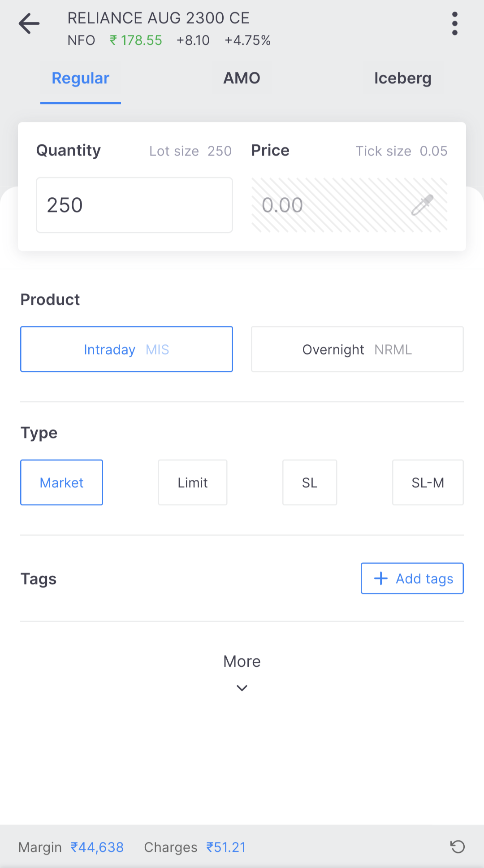The height and width of the screenshot is (868, 484).
Task: Select Overnight NRML product
Action: 357,349
